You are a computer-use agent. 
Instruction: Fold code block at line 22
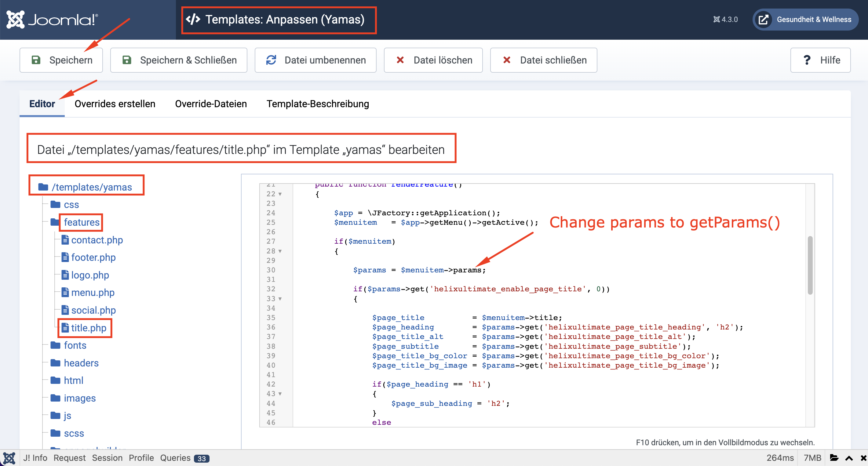coord(280,194)
